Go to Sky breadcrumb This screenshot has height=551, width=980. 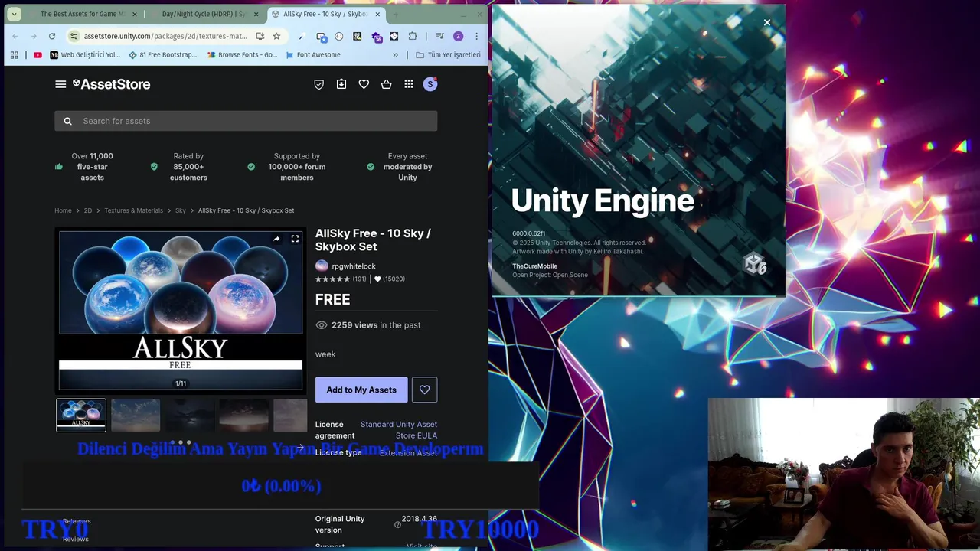(181, 210)
